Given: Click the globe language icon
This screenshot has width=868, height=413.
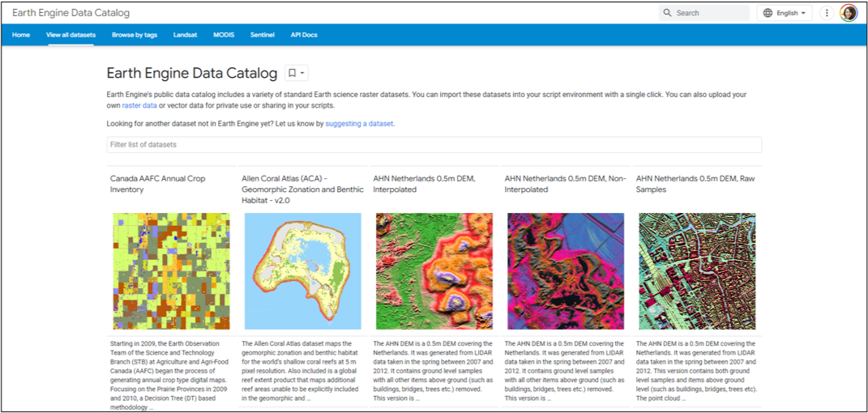Looking at the screenshot, I should [x=768, y=13].
